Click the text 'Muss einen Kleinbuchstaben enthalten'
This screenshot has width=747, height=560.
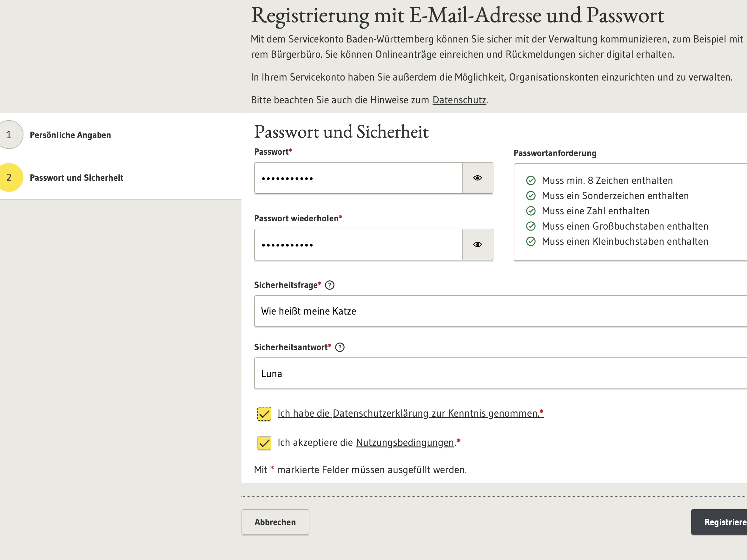pos(625,241)
